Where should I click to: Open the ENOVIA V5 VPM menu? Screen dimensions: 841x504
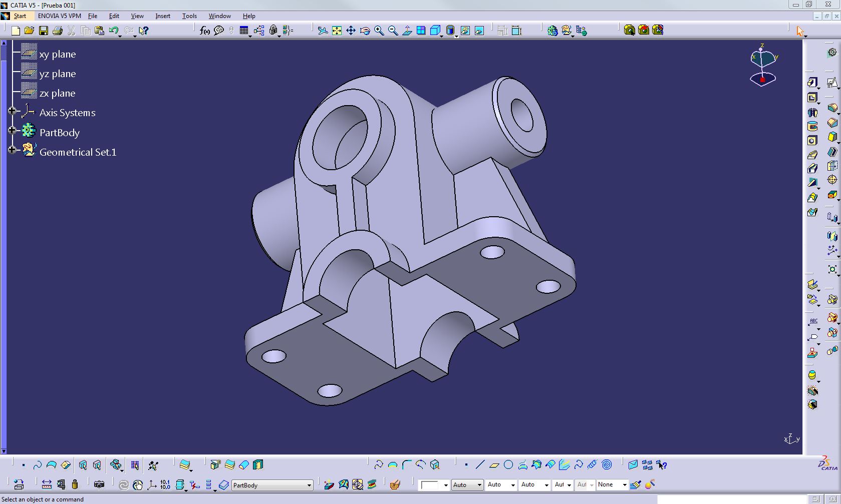pos(59,16)
